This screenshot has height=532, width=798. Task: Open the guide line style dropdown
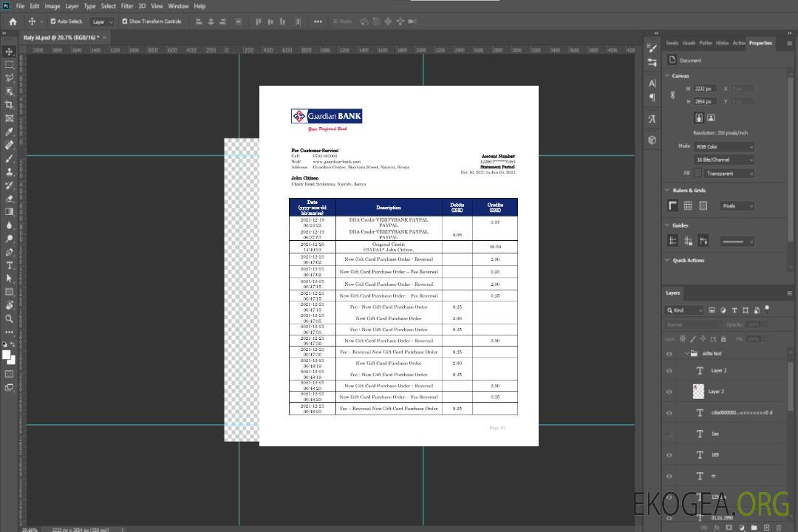pos(737,242)
